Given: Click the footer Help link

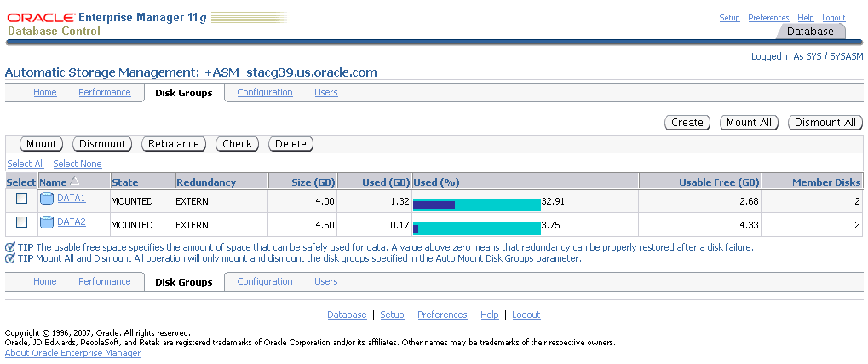Looking at the screenshot, I should pyautogui.click(x=490, y=315).
